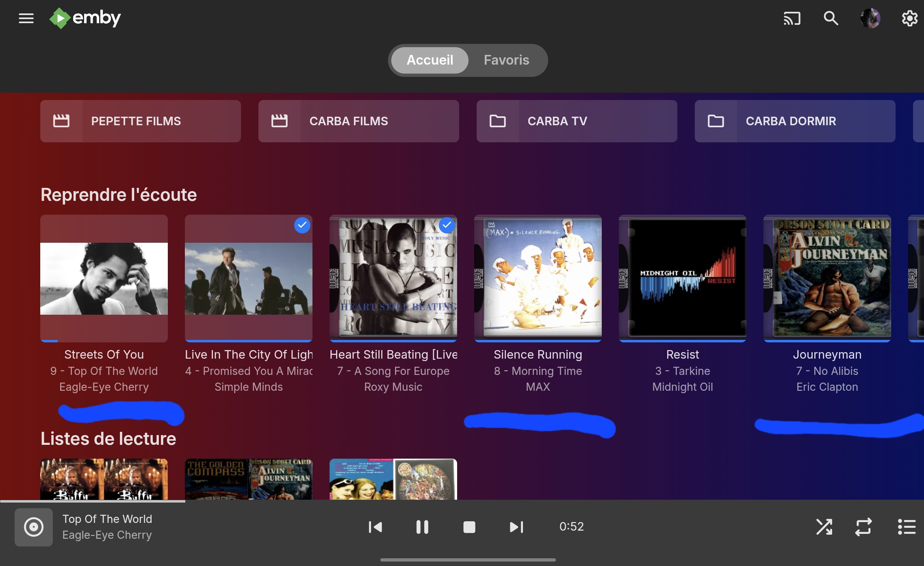Select the Accueil tab
Viewport: 924px width, 566px height.
pos(429,60)
